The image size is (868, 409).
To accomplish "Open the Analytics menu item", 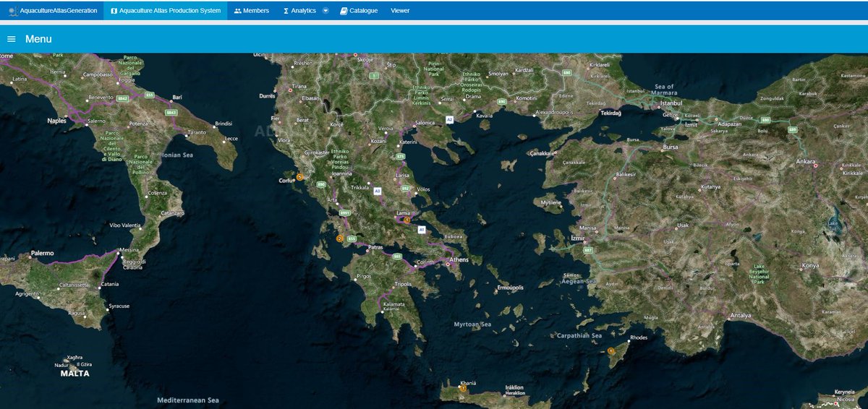I will click(x=299, y=11).
